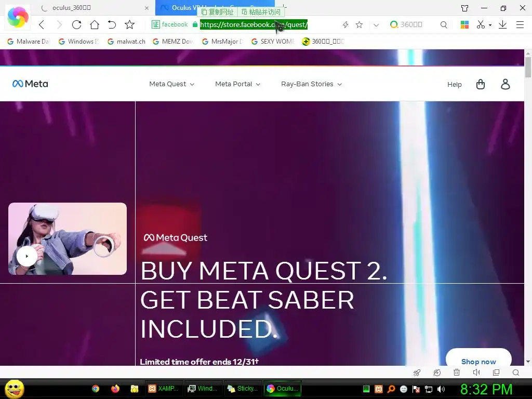Open the shopping bag cart icon
This screenshot has height=399, width=532.
pos(481,84)
